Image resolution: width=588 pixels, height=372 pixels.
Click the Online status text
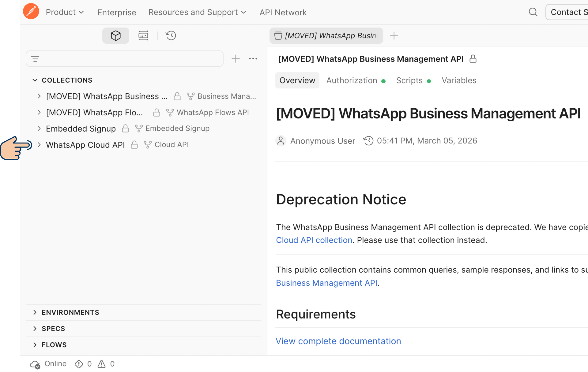pyautogui.click(x=55, y=364)
